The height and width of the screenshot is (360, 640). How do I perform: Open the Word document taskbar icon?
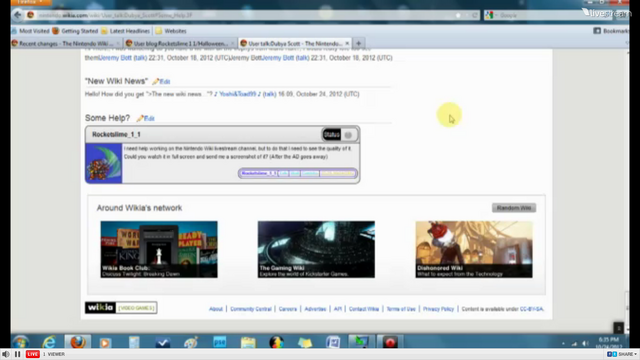pyautogui.click(x=333, y=342)
